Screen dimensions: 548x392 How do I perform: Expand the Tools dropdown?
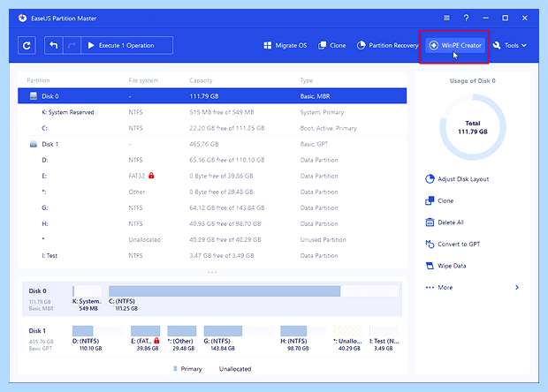tap(510, 45)
